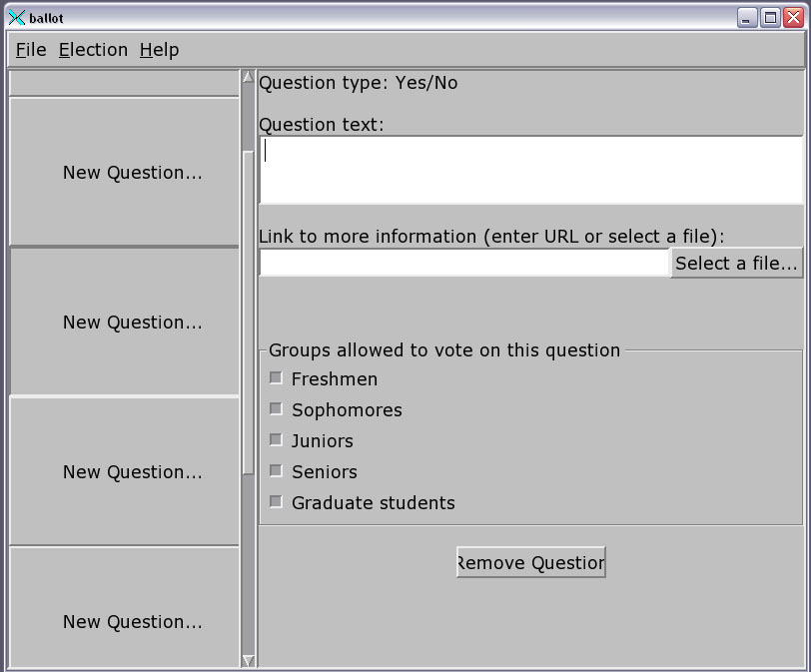Focus the Question text field
The width and height of the screenshot is (811, 672).
tap(530, 170)
